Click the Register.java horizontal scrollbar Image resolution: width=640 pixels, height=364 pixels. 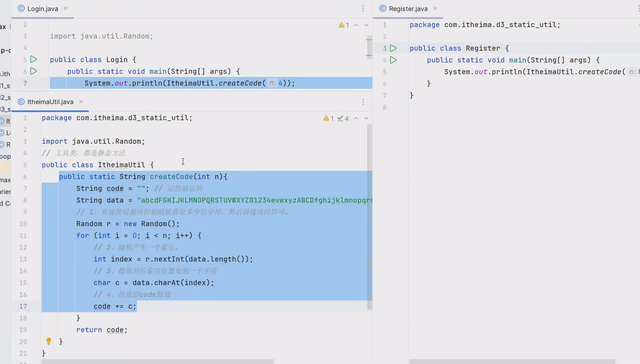click(512, 361)
